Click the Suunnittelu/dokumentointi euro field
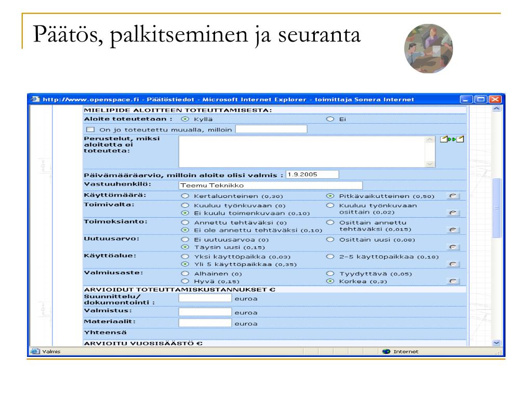The width and height of the screenshot is (532, 399). tap(205, 298)
